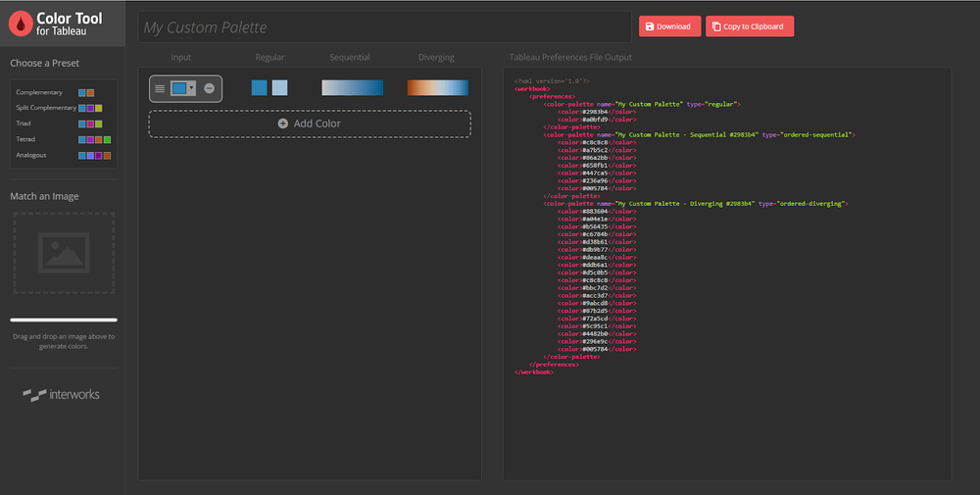Click the color line #236a96
The height and width of the screenshot is (495, 980).
[x=597, y=180]
